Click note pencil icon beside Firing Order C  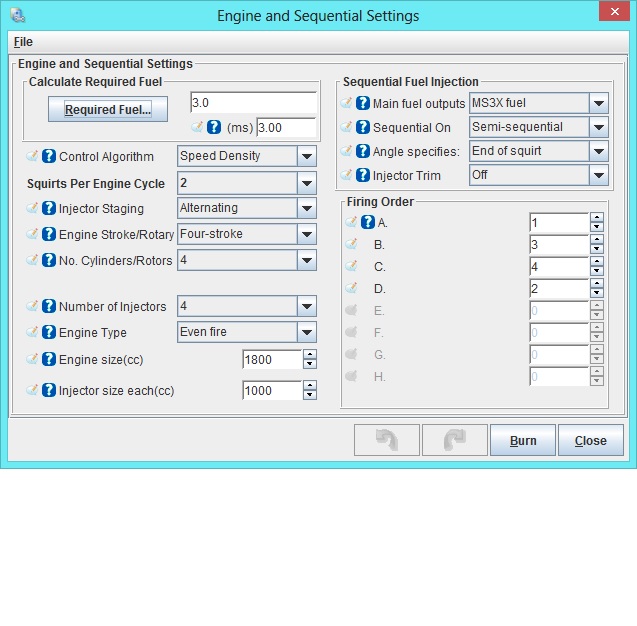(351, 266)
